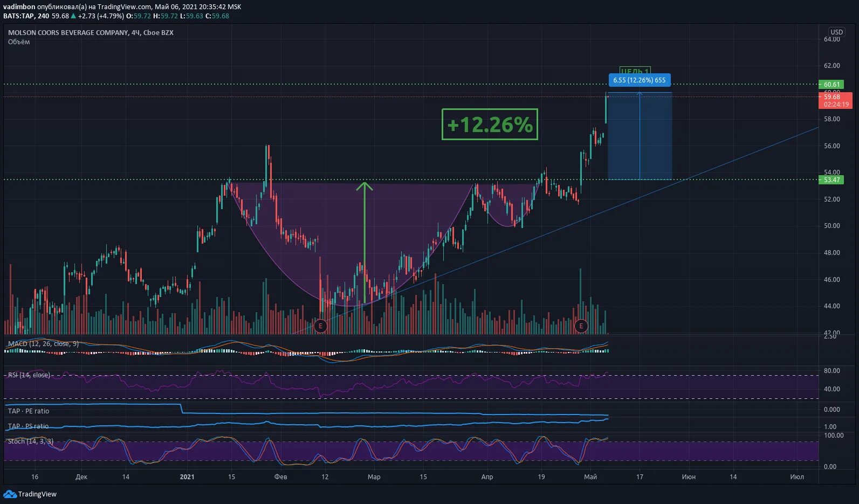Click the 100.00 value on the Stoch scale
The image size is (859, 504).
[x=834, y=435]
